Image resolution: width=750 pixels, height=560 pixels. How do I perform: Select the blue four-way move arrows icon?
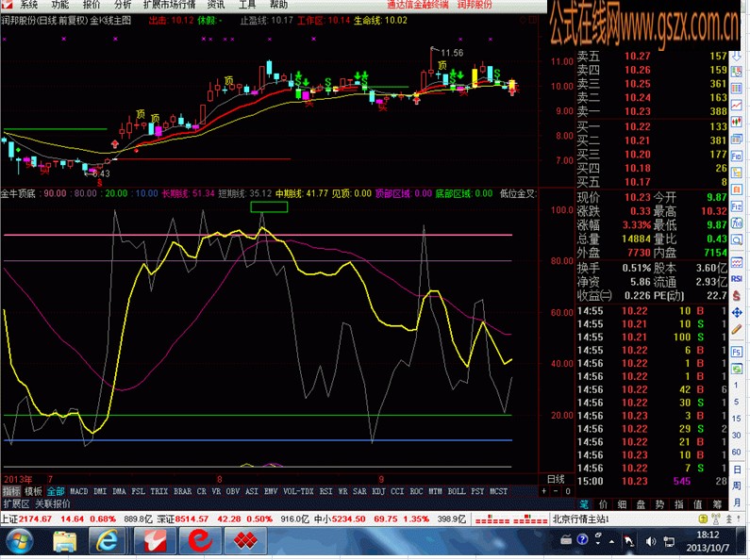(737, 312)
